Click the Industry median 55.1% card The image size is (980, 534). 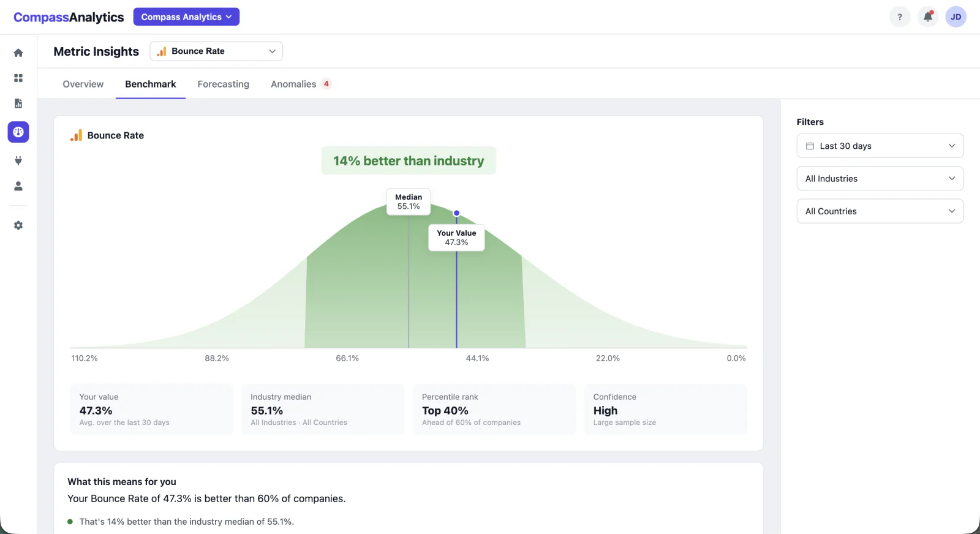323,409
